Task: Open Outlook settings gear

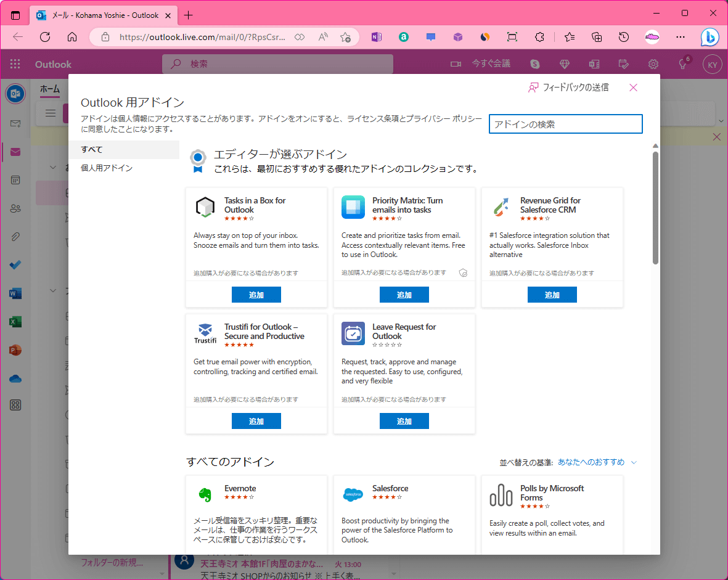Action: pyautogui.click(x=653, y=64)
